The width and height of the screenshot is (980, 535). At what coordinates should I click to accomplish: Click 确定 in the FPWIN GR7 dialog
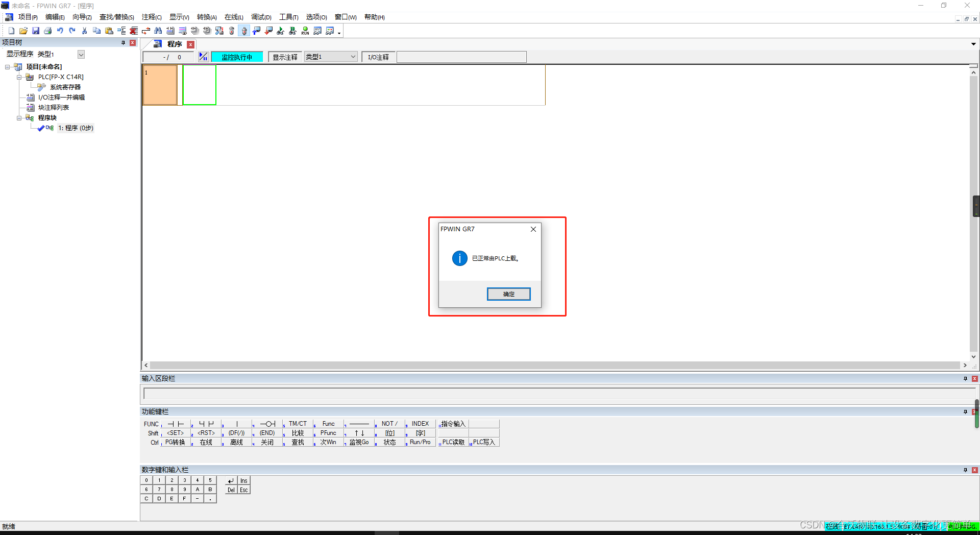(509, 294)
